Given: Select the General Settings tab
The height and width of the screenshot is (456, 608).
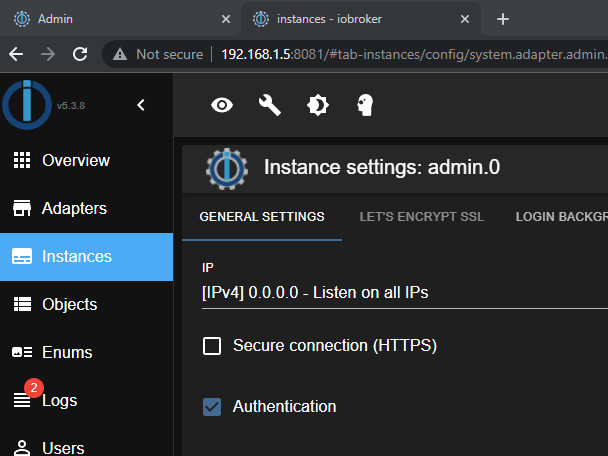Looking at the screenshot, I should pyautogui.click(x=262, y=217).
